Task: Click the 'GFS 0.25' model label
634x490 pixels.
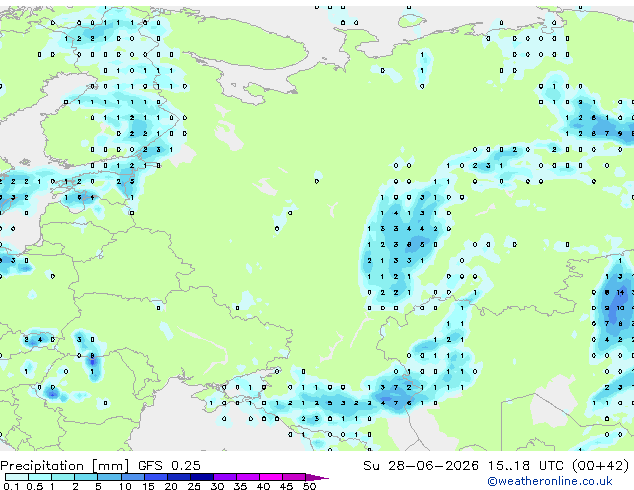Action: click(169, 466)
